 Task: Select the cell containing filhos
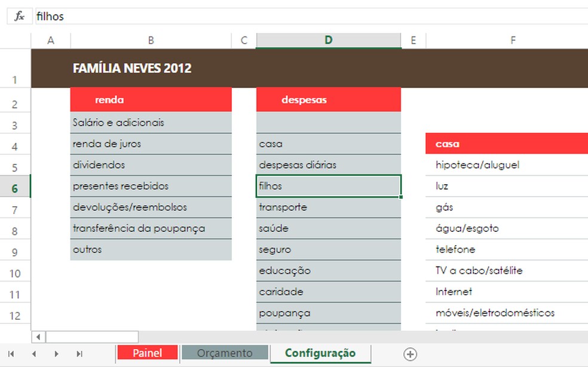328,186
